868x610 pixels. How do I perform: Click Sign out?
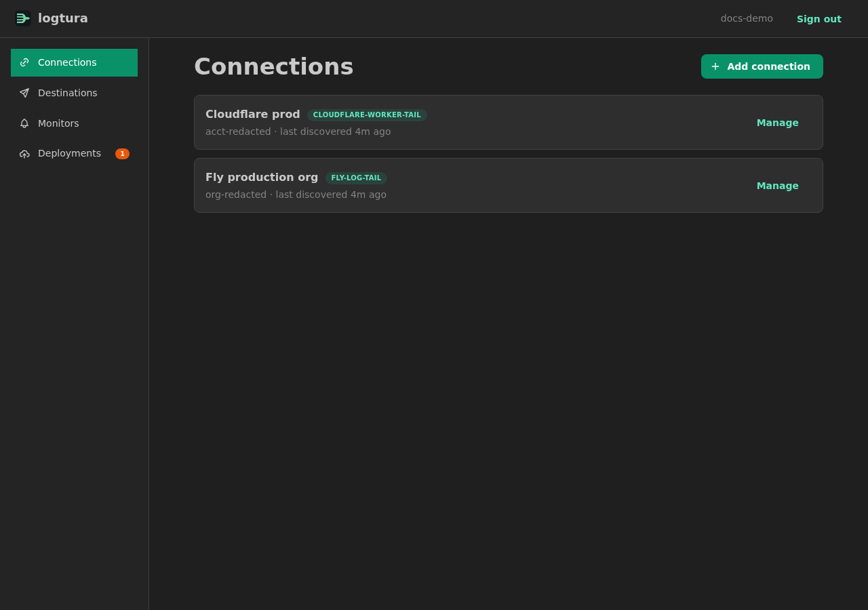[x=819, y=19]
